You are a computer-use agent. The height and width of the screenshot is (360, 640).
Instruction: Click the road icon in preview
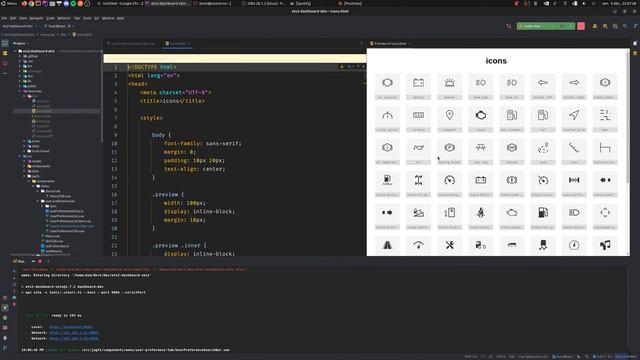(x=387, y=245)
